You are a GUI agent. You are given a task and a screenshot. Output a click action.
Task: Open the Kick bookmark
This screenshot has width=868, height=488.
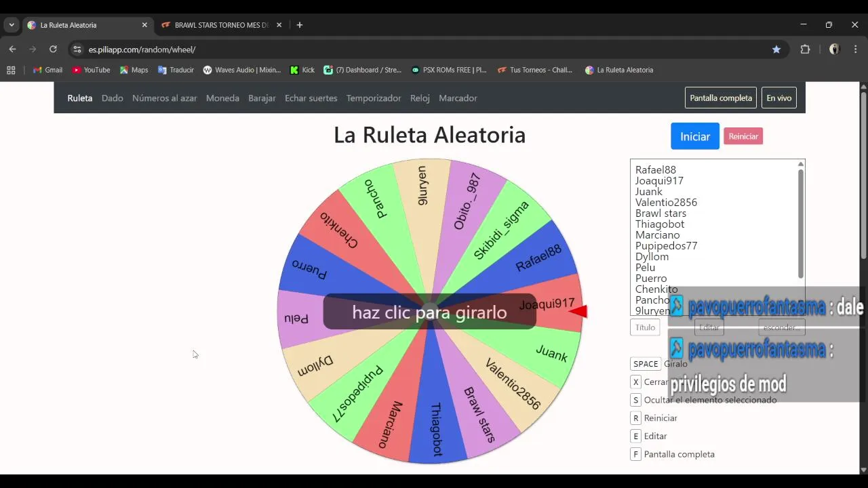[302, 70]
